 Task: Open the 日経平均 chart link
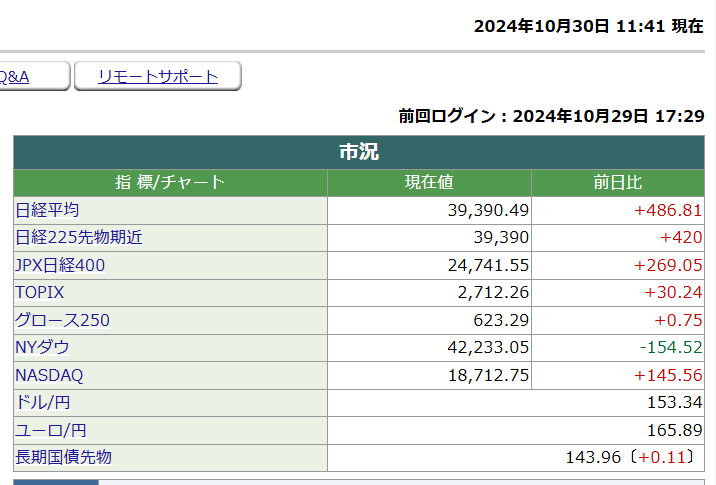(x=47, y=210)
